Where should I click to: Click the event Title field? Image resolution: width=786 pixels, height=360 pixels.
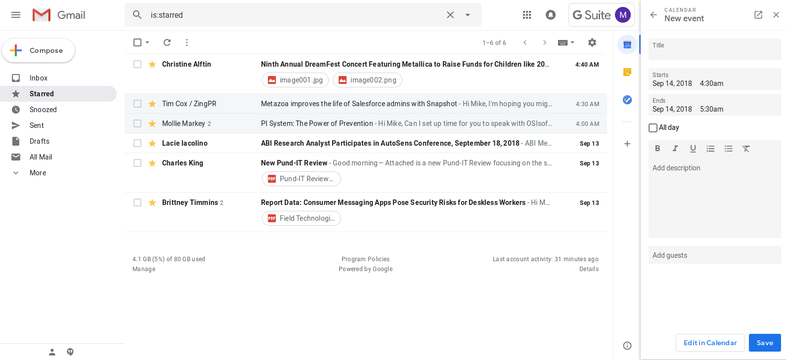click(715, 50)
